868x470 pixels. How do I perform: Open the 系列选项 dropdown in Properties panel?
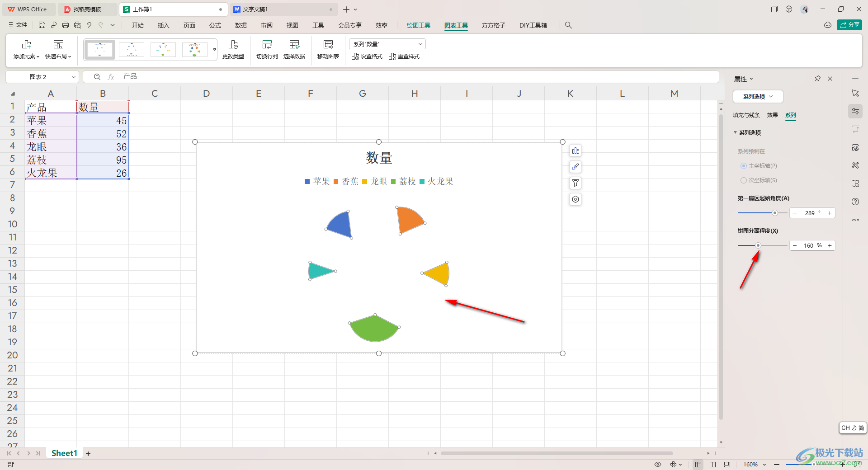[758, 96]
